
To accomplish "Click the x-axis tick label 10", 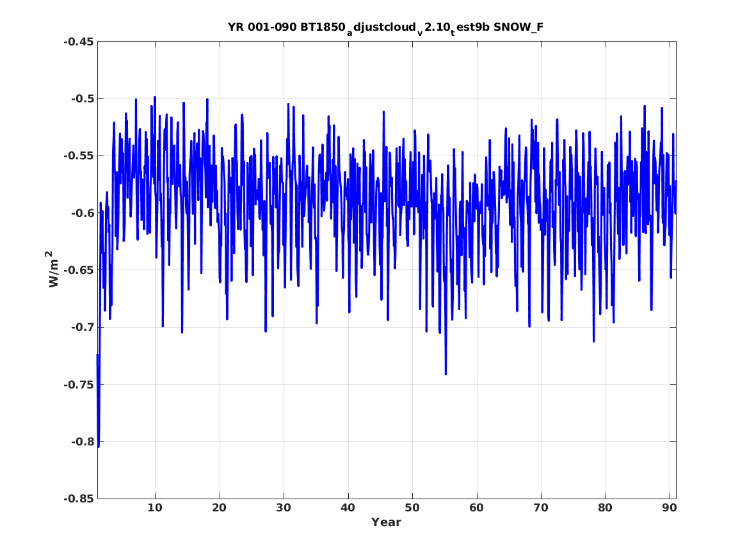I will (x=155, y=508).
